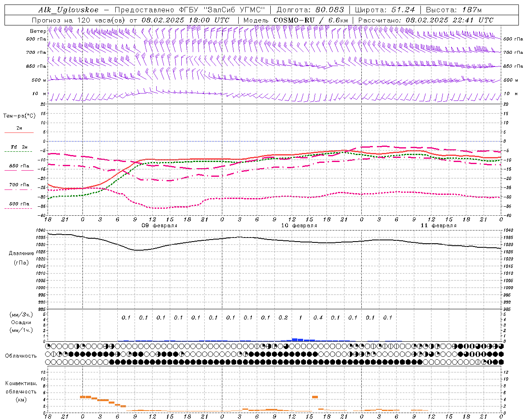Select the station height 187м
Image resolution: width=525 pixels, height=420 pixels.
point(472,10)
